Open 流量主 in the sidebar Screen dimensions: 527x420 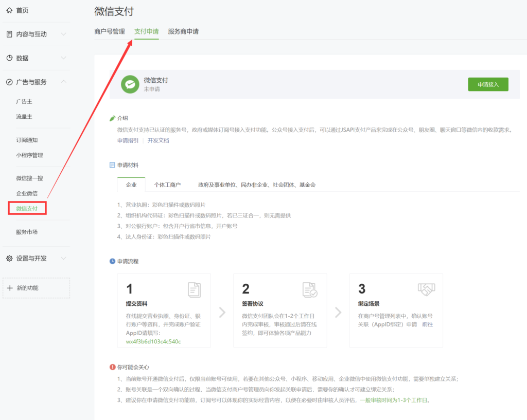24,117
